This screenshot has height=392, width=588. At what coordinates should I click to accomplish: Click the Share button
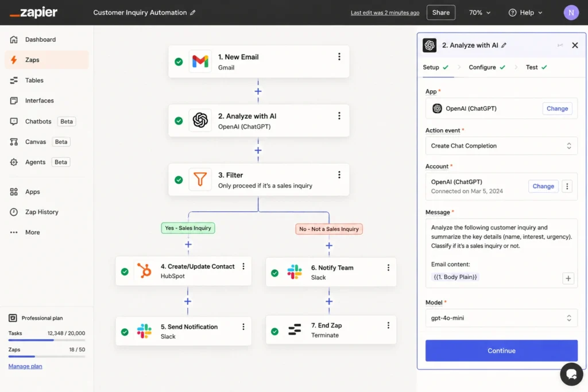tap(440, 13)
